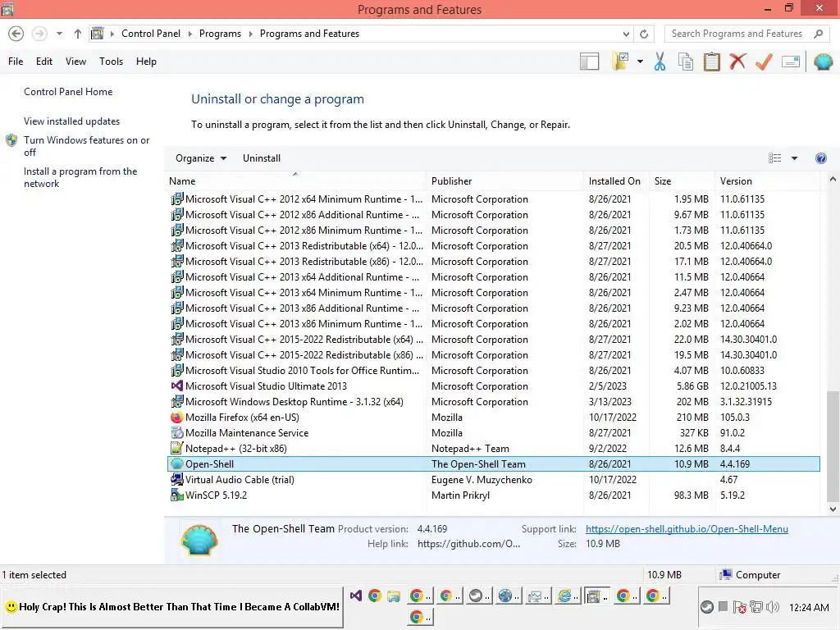Click the Paste clipboard icon

point(712,62)
